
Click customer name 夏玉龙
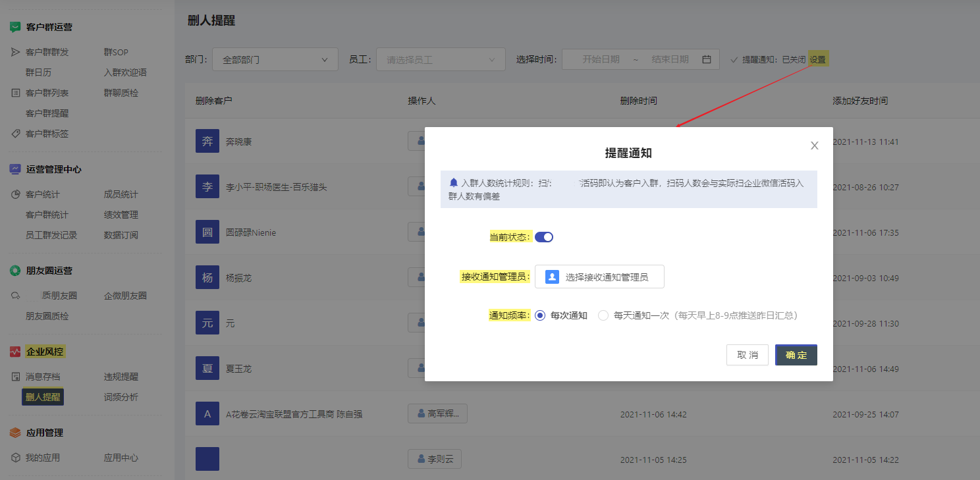click(x=238, y=369)
